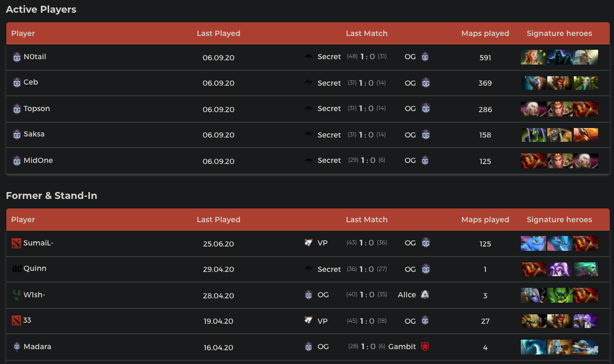Click the Dota 2 logo beside player 33

(x=16, y=321)
